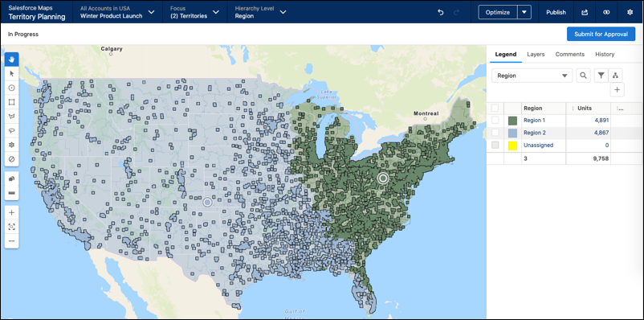Image resolution: width=644 pixels, height=320 pixels.
Task: Click the Publish button
Action: [x=556, y=12]
